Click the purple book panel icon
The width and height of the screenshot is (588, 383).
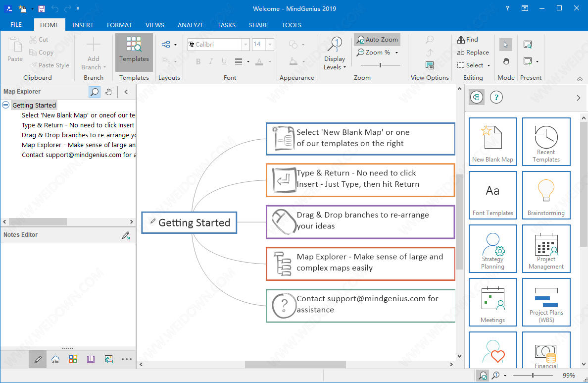[x=91, y=359]
